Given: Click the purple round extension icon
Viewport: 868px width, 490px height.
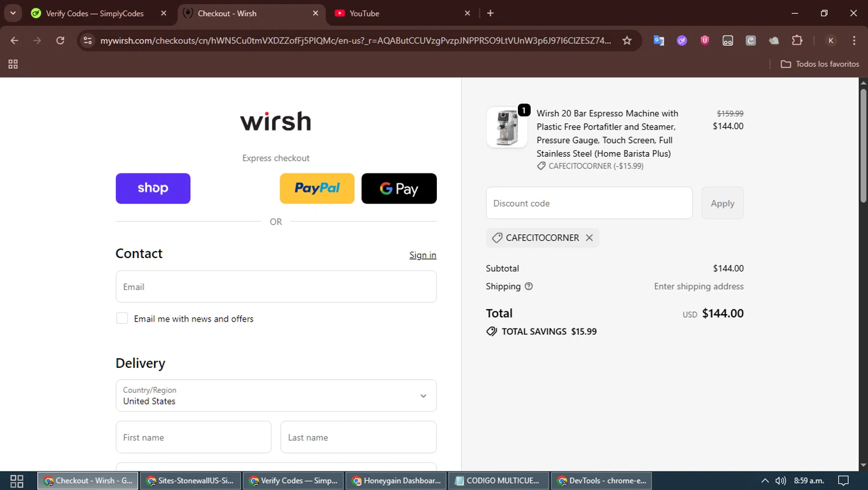Looking at the screenshot, I should click(x=682, y=40).
